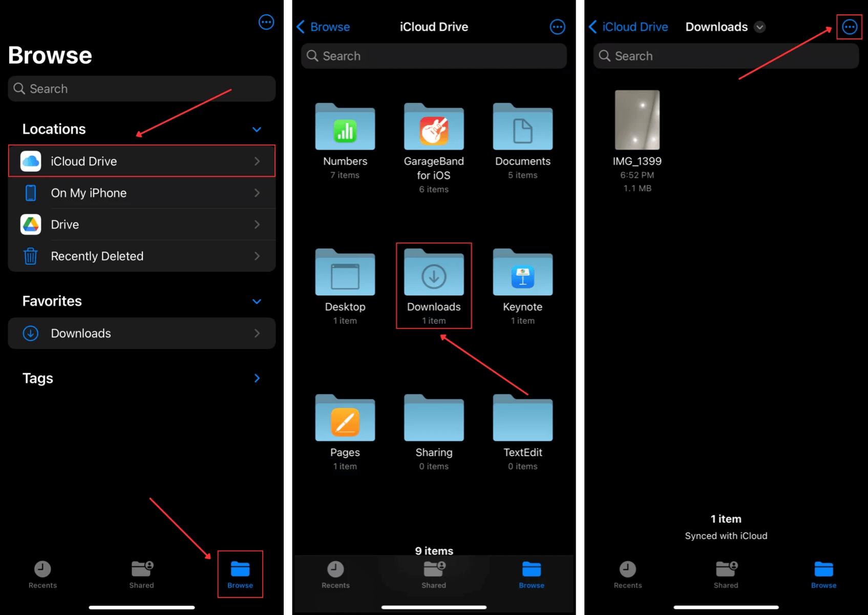
Task: Collapse the Locations section
Action: coord(257,129)
